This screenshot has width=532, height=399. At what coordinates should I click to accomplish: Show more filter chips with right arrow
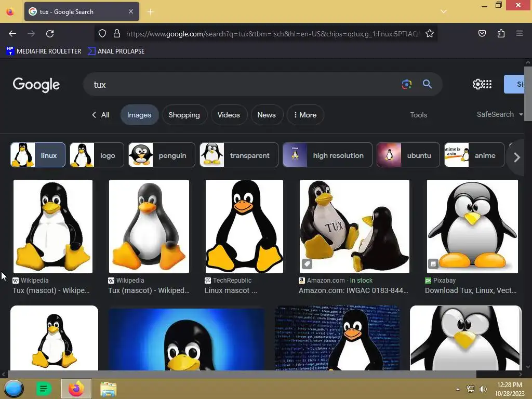(x=517, y=157)
